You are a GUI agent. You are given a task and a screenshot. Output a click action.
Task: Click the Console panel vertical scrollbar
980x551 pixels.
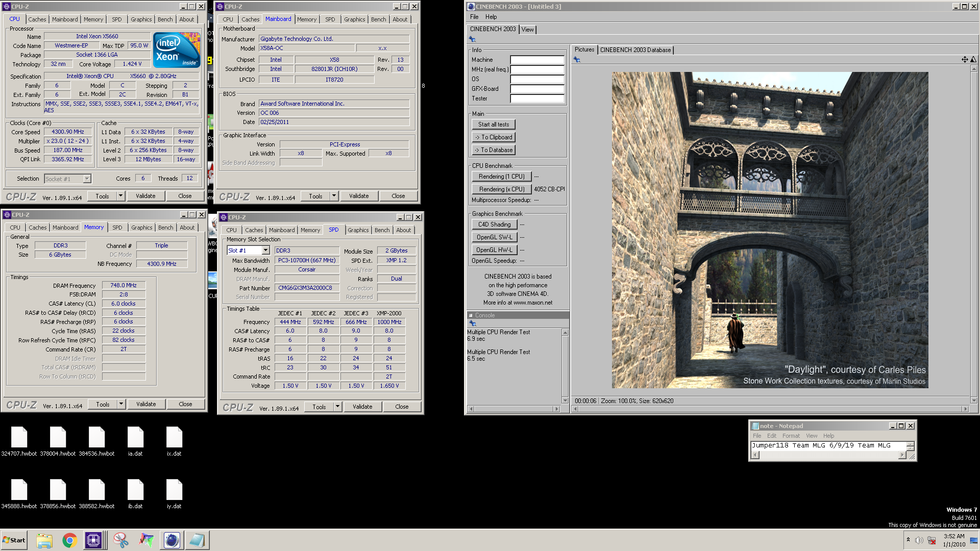(565, 366)
